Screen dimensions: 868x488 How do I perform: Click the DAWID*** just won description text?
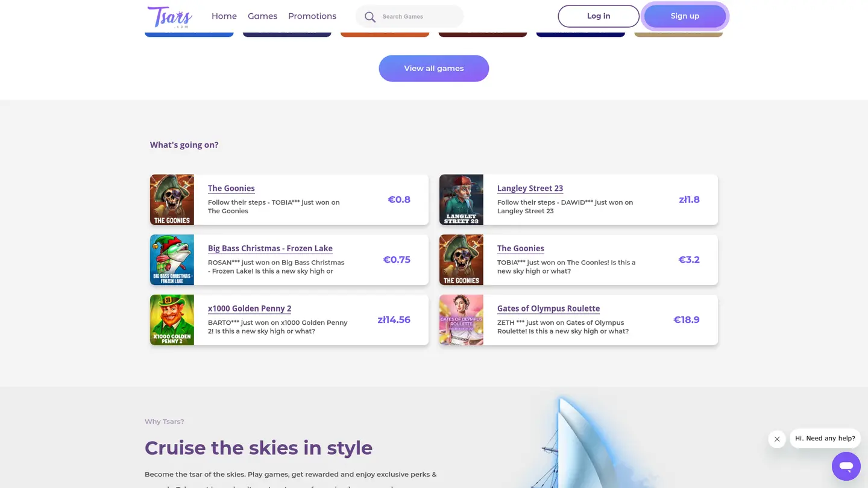pos(565,207)
